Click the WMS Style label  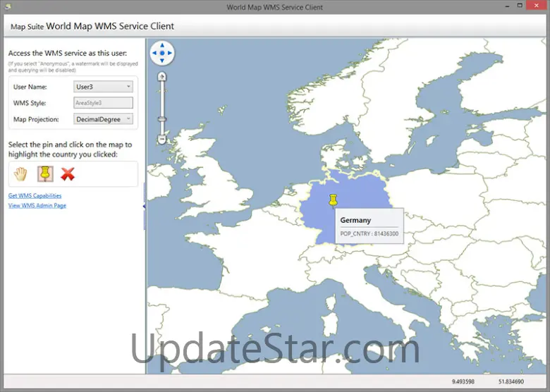click(30, 103)
